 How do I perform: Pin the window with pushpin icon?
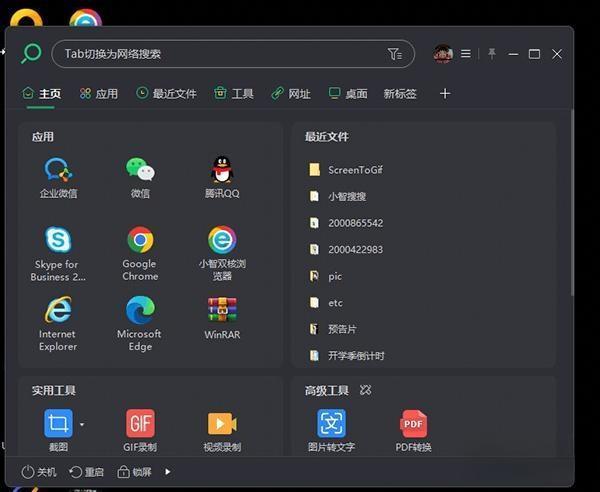(x=492, y=54)
